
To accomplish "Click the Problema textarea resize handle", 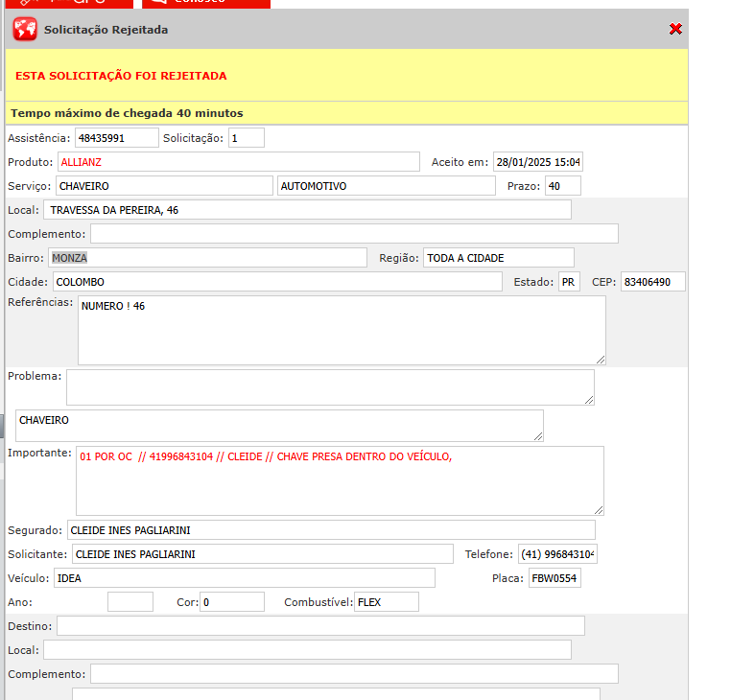I will [588, 400].
